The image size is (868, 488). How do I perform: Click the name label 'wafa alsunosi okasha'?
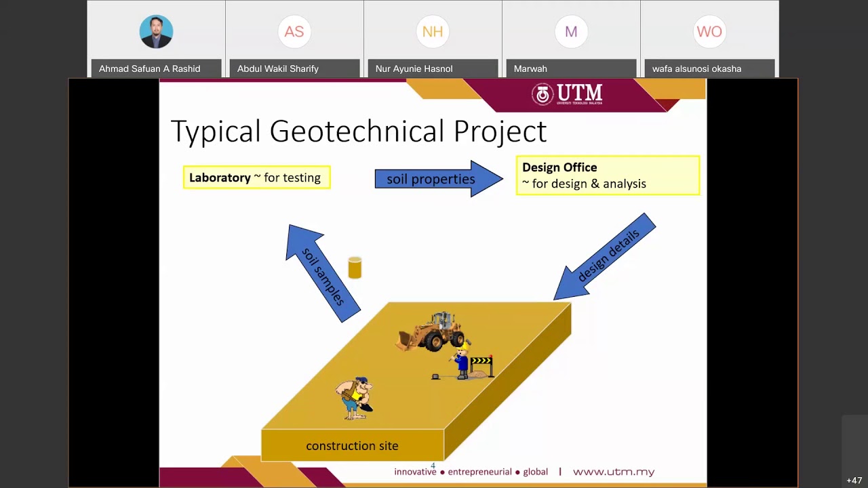tap(696, 68)
